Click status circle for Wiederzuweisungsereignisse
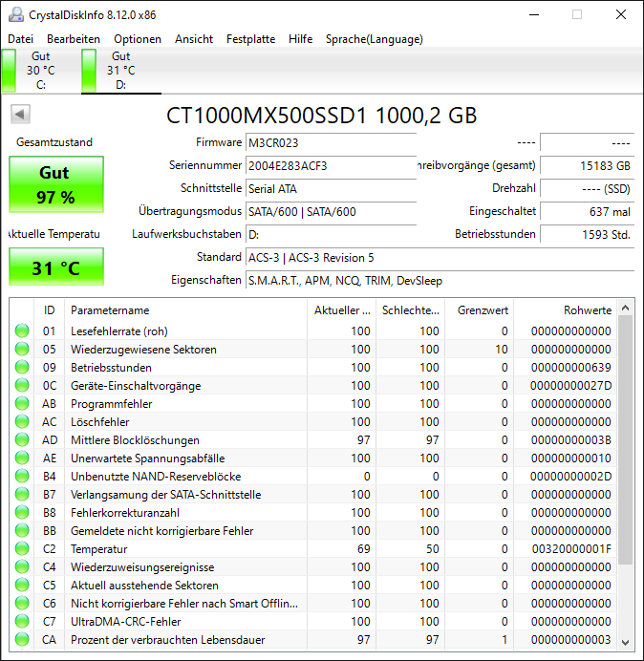 22,566
